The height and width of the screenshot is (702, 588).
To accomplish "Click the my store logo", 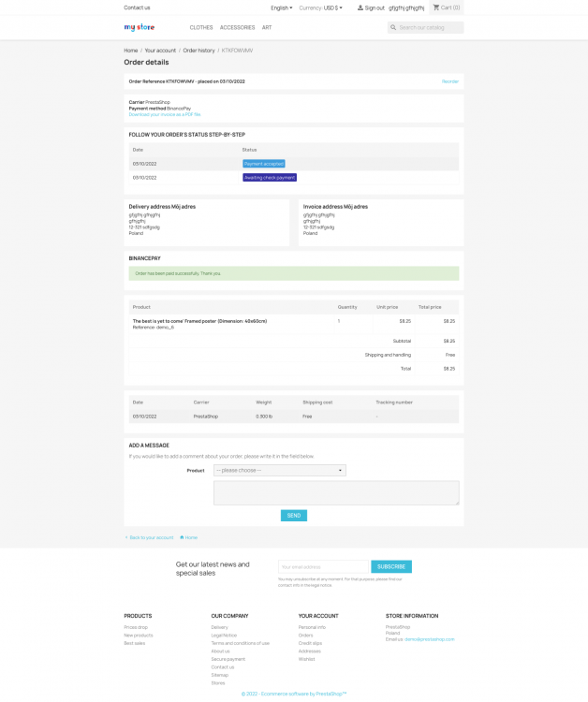I will tap(140, 27).
